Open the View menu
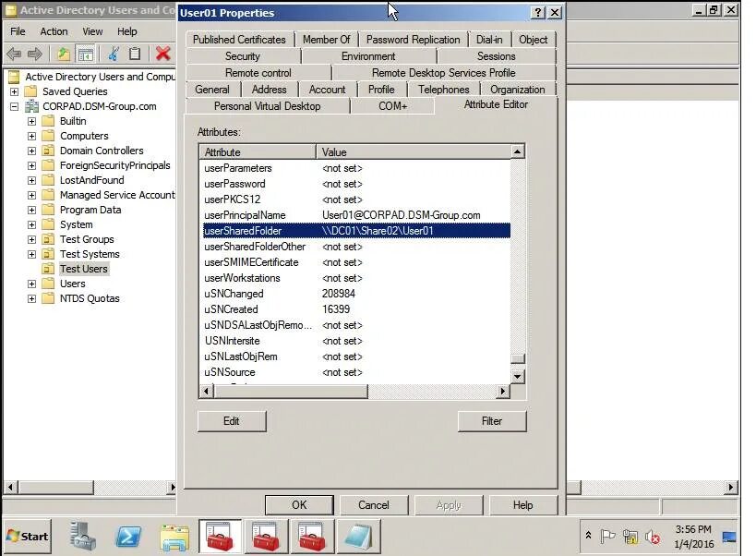Image resolution: width=756 pixels, height=556 pixels. pyautogui.click(x=92, y=31)
